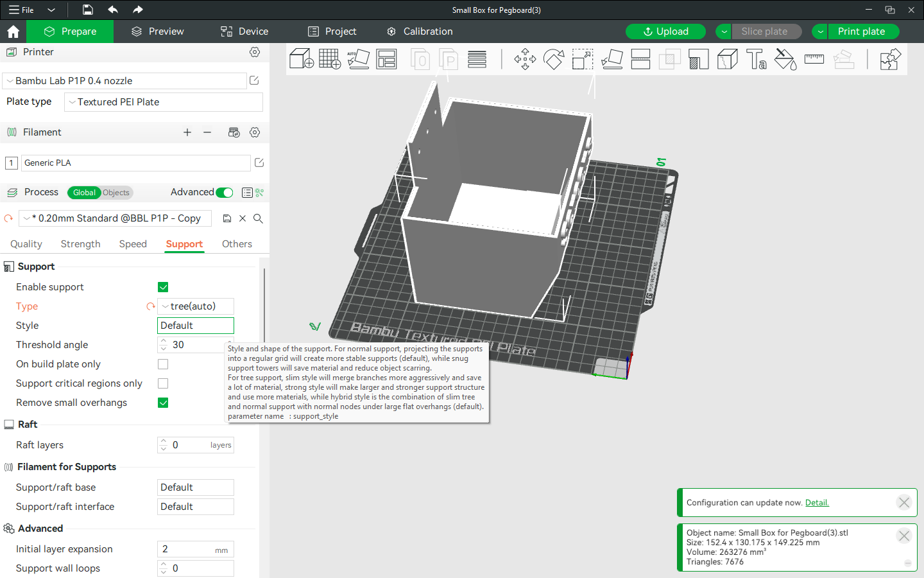Viewport: 924px width, 578px height.
Task: Select the Rotate tool
Action: click(x=554, y=59)
